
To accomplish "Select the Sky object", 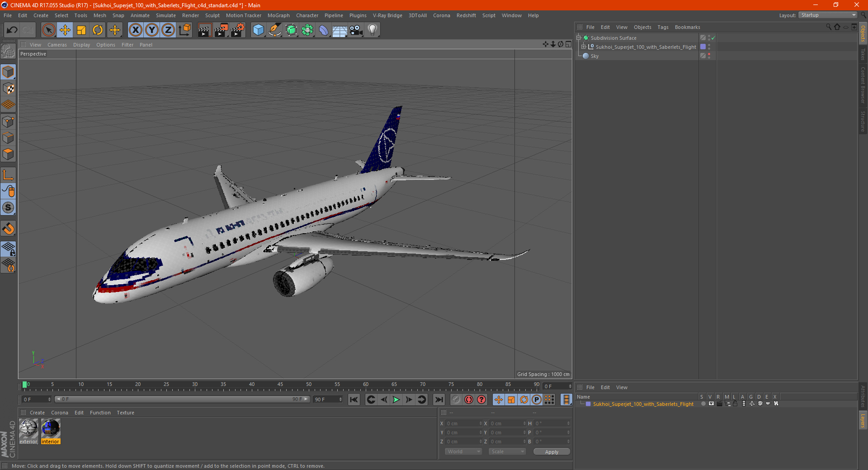I will point(594,56).
